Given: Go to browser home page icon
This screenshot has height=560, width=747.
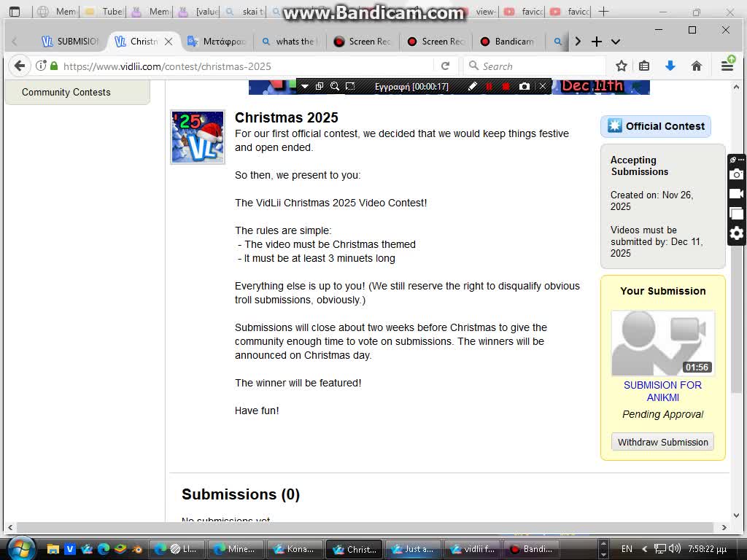Looking at the screenshot, I should (696, 66).
